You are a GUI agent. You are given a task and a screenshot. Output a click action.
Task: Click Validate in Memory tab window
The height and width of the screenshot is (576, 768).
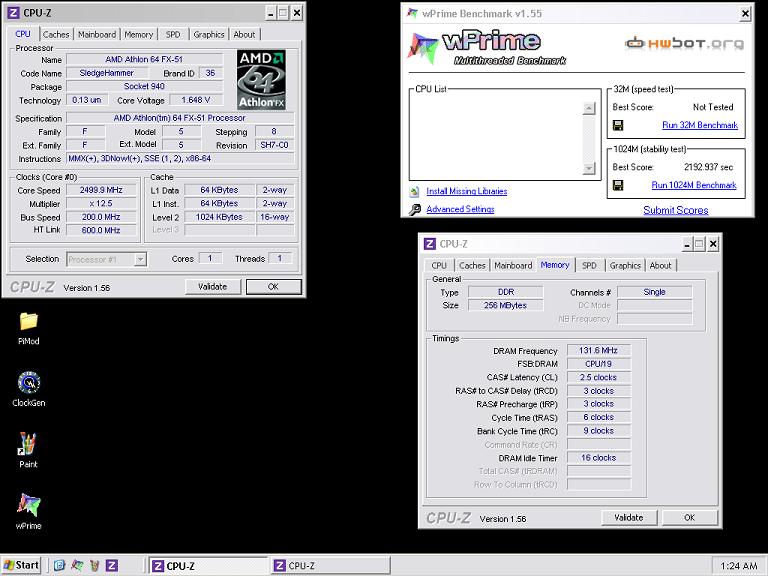tap(628, 518)
